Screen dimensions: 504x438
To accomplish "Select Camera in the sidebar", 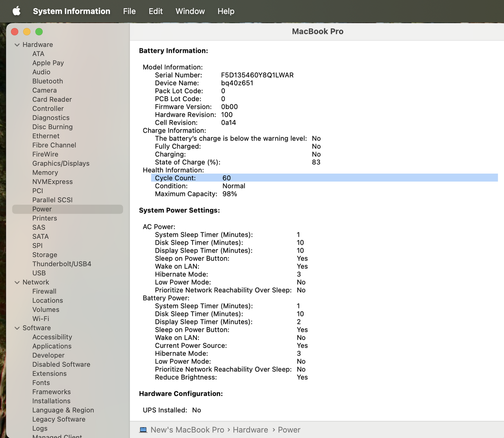I will coord(44,91).
